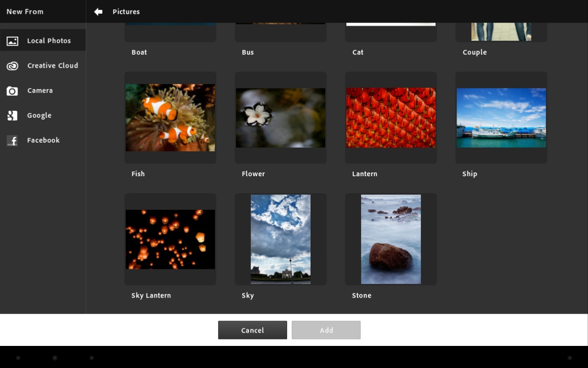Viewport: 588px width, 368px height.
Task: Pick the Sky clouds portrait photo
Action: pyautogui.click(x=281, y=239)
